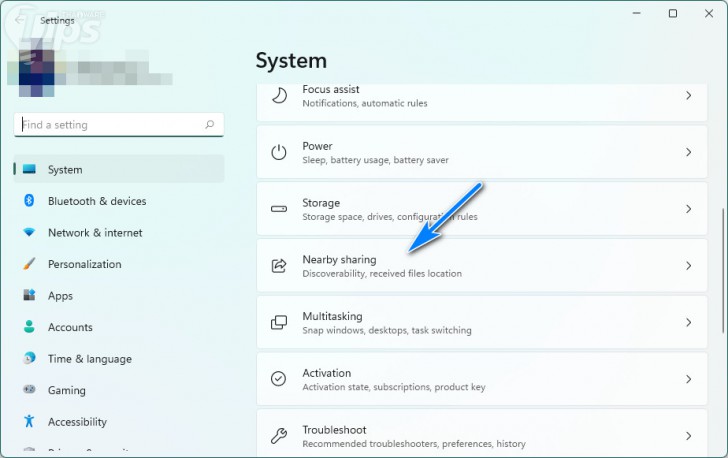Switch to Accounts settings

point(119,327)
